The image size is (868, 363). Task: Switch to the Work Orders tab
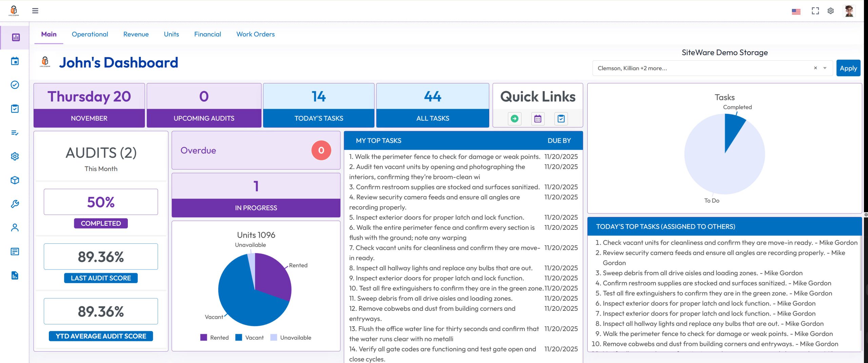pos(255,34)
